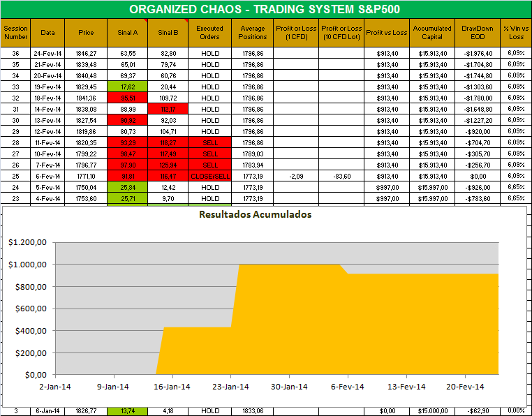
Task: Select loss value -2,09
Action: pyautogui.click(x=296, y=176)
